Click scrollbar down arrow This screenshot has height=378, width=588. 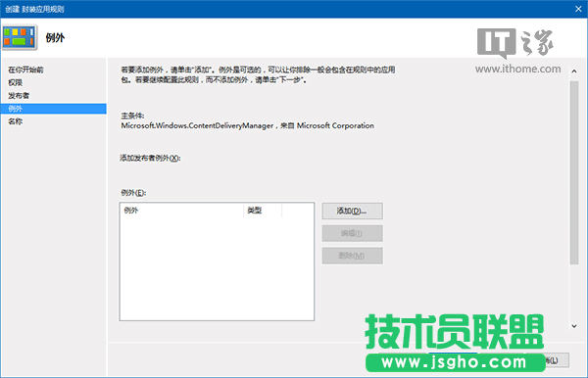click(573, 326)
